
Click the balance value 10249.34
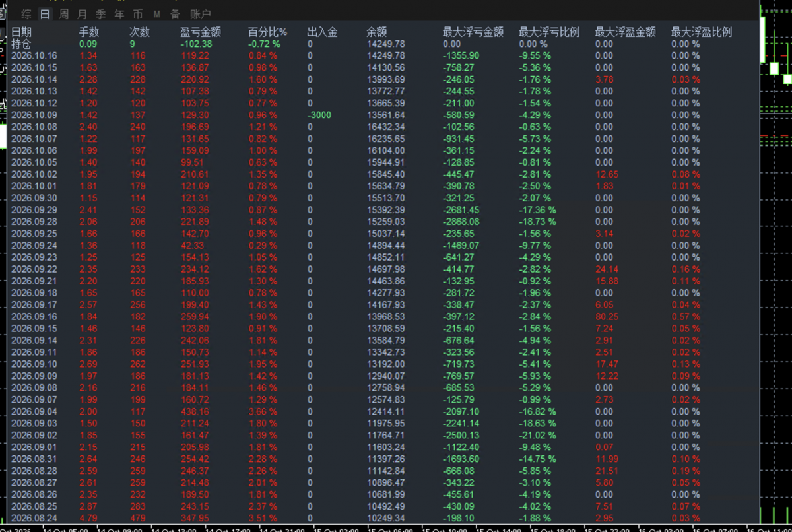coord(386,519)
